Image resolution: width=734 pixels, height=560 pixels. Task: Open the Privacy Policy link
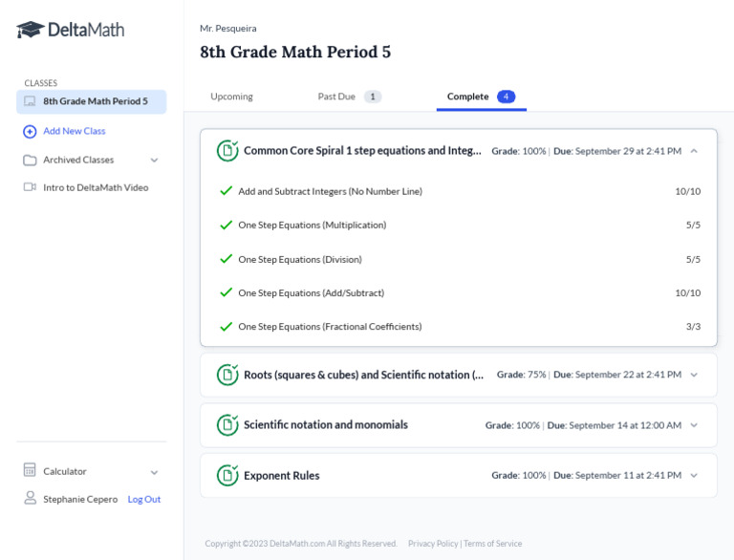click(433, 544)
